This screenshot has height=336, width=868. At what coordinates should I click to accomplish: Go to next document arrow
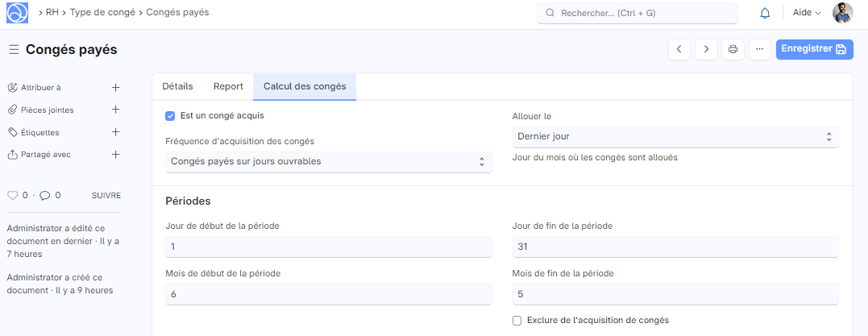point(706,49)
